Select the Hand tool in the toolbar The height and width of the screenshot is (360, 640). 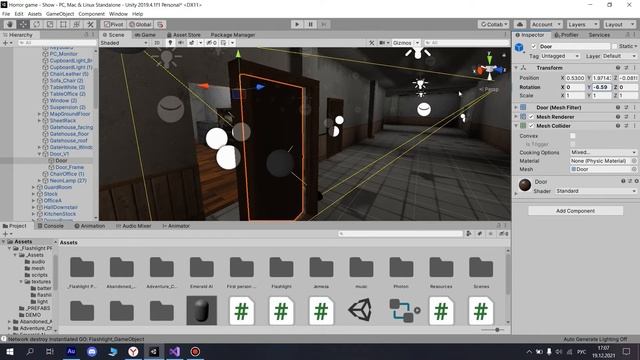10,24
